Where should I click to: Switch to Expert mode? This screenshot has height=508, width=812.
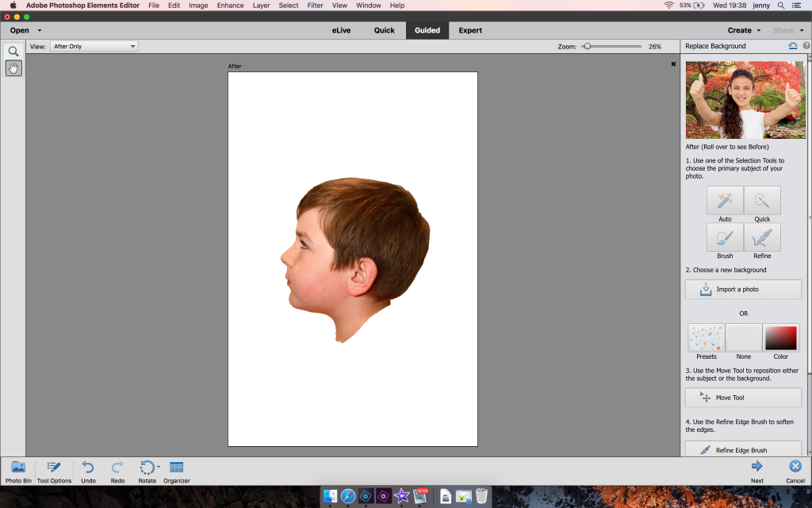coord(470,31)
